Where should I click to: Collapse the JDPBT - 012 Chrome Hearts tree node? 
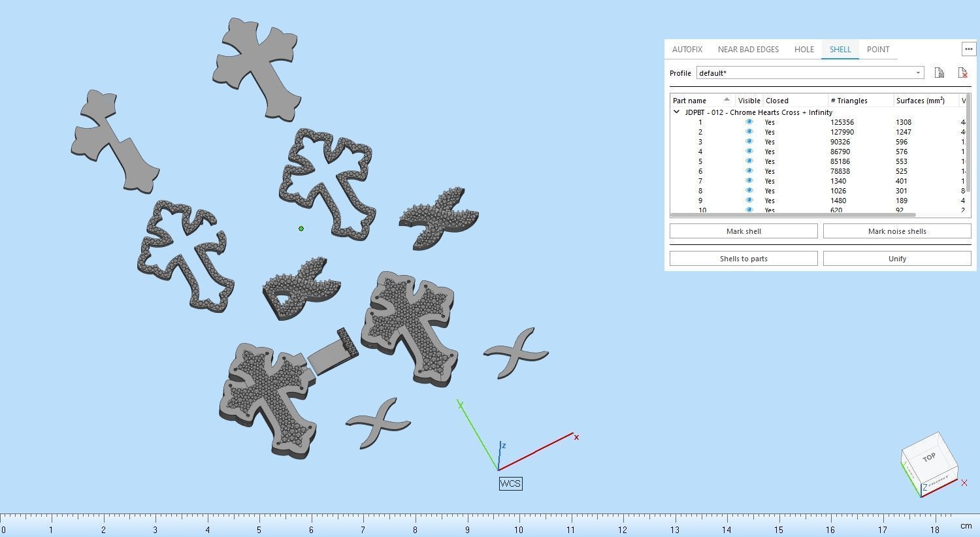(x=677, y=112)
